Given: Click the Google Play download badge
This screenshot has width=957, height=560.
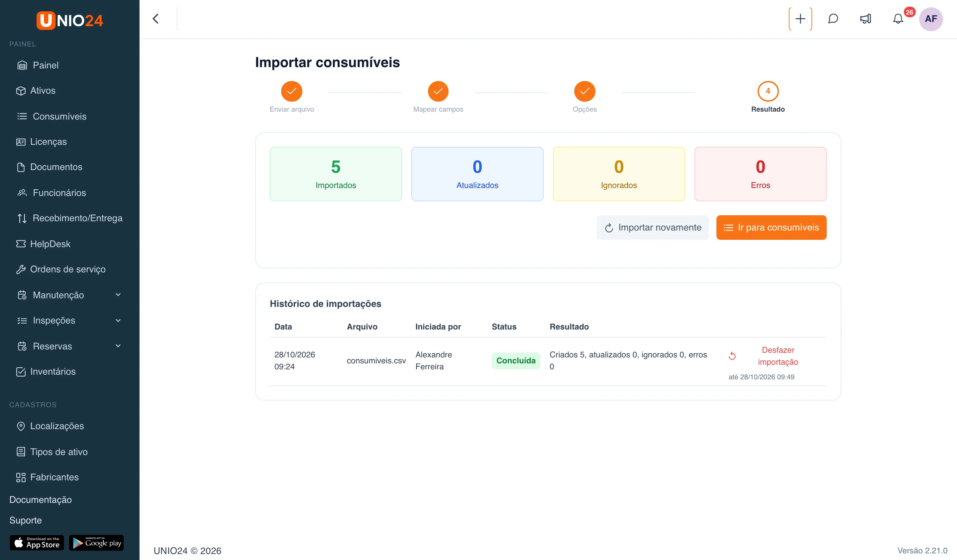Looking at the screenshot, I should (96, 542).
